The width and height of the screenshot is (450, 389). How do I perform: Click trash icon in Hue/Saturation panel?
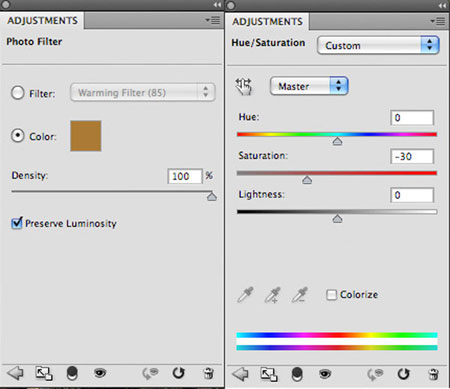[433, 374]
